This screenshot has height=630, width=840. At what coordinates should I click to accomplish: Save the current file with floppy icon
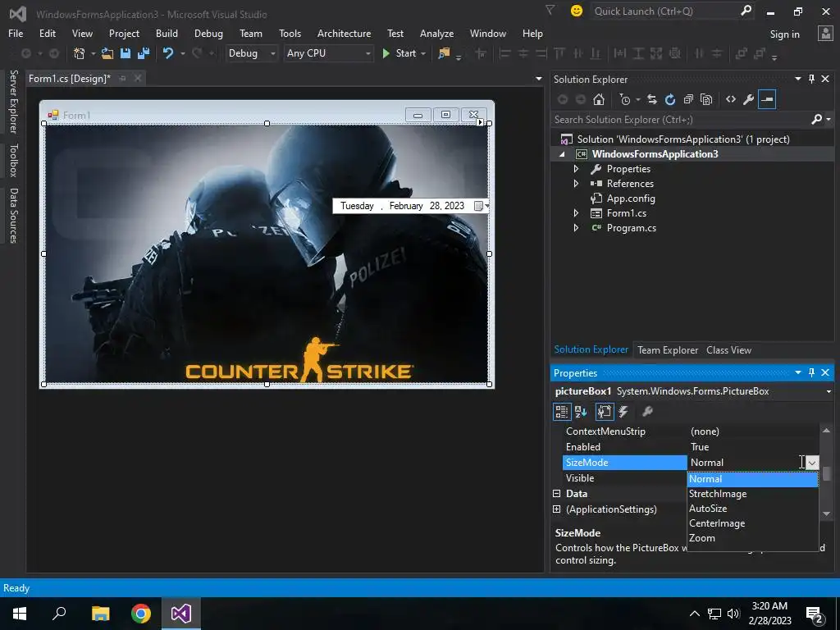click(x=126, y=53)
